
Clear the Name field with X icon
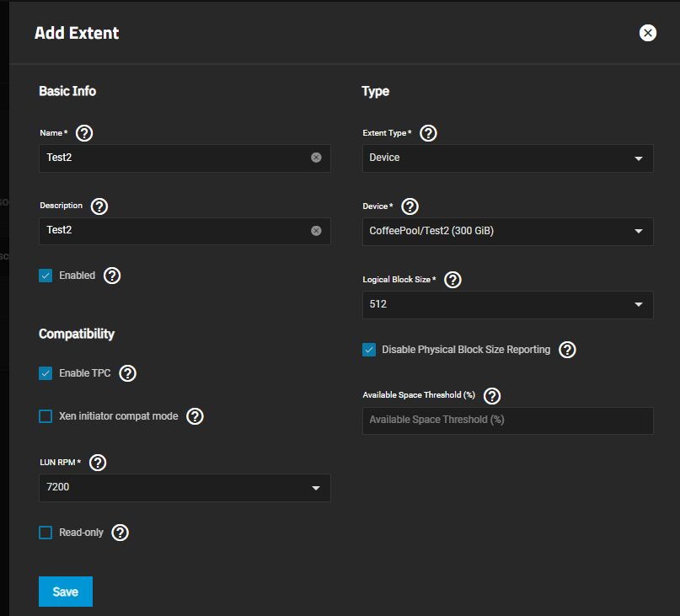click(316, 158)
